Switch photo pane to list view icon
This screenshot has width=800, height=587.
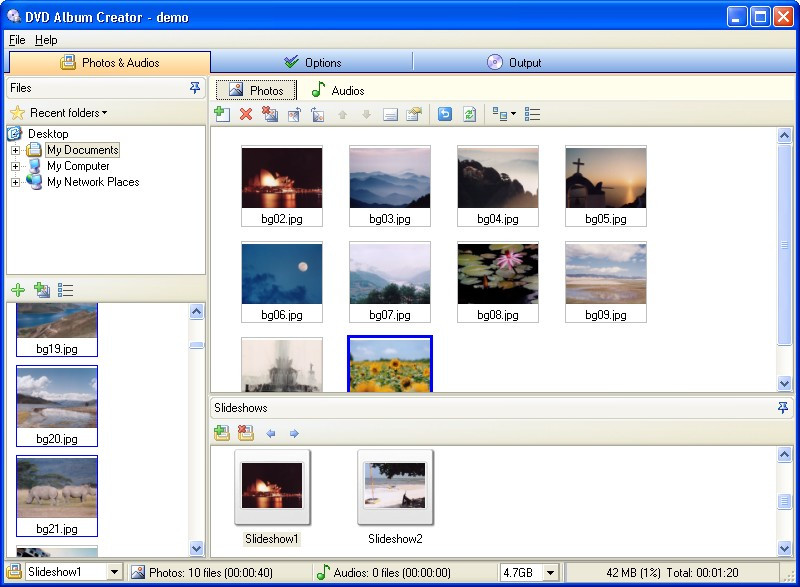[x=532, y=114]
